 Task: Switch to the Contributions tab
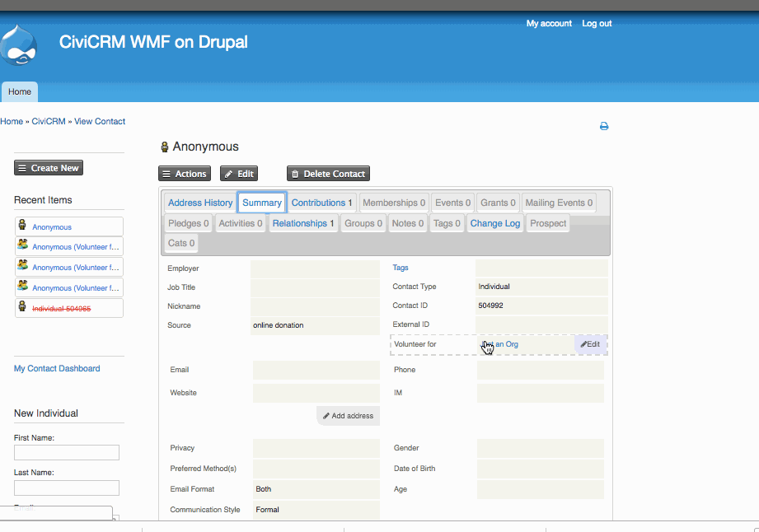point(322,203)
